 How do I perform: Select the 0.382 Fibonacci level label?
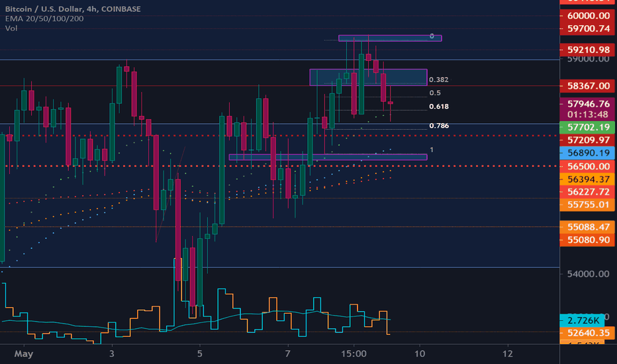[x=438, y=79]
